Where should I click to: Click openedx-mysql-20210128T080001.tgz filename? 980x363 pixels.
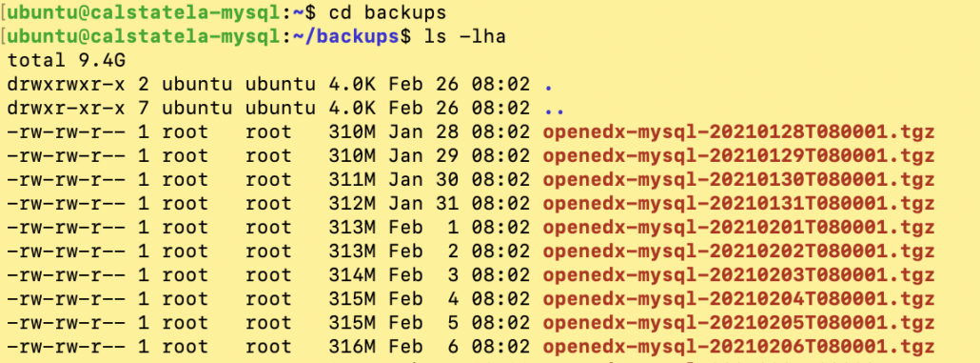pos(738,132)
